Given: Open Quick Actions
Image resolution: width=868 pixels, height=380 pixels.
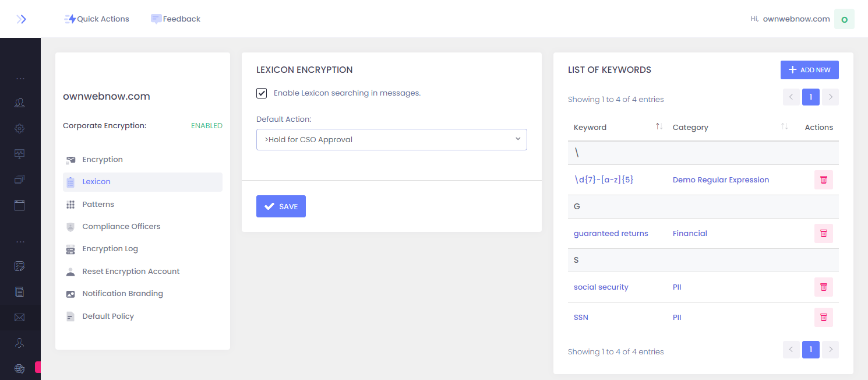Looking at the screenshot, I should click(x=97, y=19).
